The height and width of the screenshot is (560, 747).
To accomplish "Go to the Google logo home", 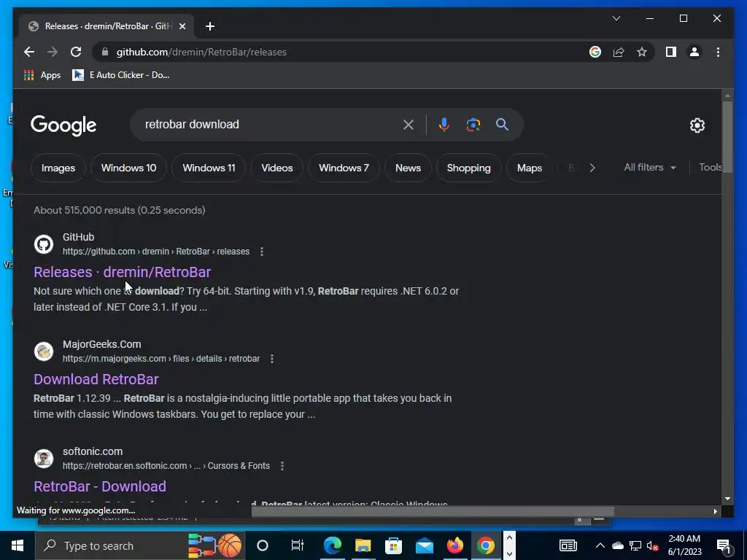I will pos(63,125).
